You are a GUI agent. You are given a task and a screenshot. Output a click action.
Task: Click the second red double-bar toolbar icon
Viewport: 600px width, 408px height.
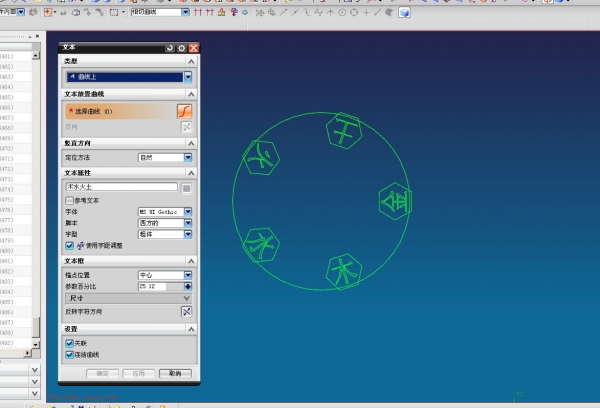pyautogui.click(x=209, y=13)
